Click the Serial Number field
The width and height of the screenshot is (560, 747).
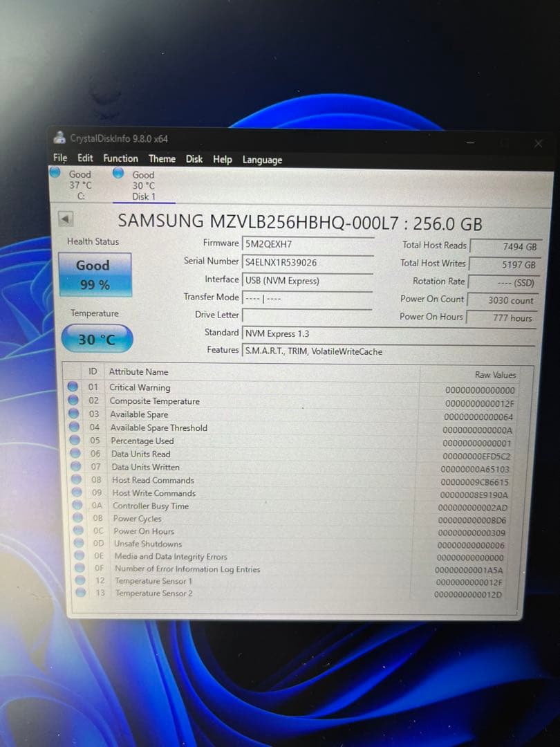click(x=308, y=263)
